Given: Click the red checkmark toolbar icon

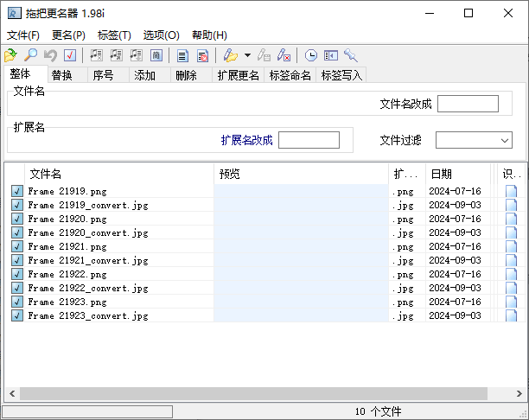Looking at the screenshot, I should [70, 55].
